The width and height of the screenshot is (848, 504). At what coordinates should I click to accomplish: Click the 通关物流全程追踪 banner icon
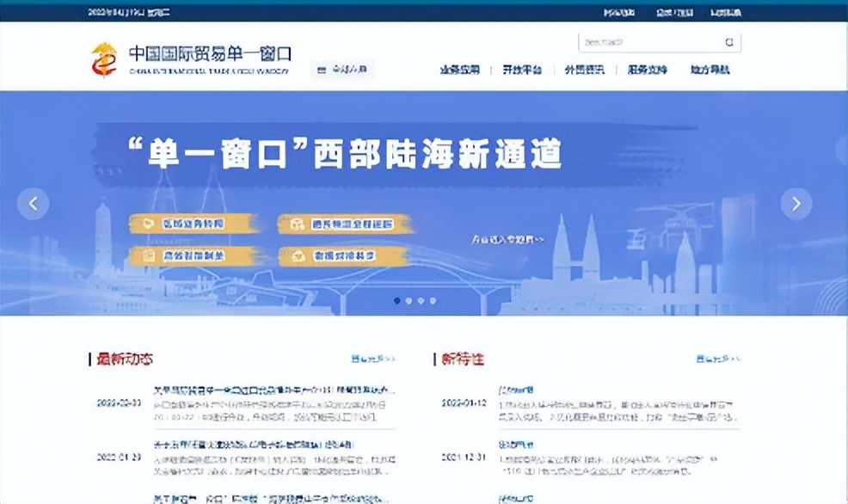click(x=297, y=223)
